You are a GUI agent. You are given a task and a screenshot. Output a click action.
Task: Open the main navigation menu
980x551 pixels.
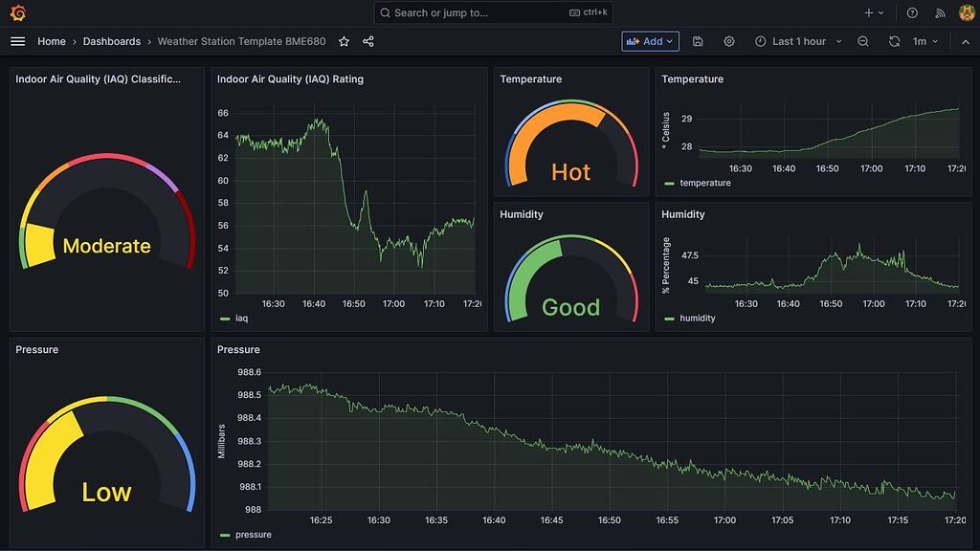tap(17, 41)
